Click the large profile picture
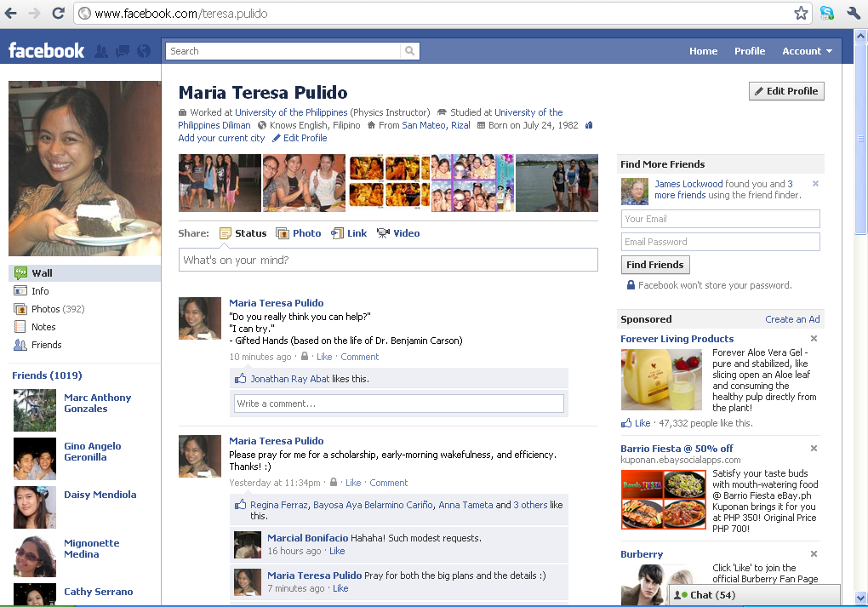868x607 pixels. coord(85,169)
